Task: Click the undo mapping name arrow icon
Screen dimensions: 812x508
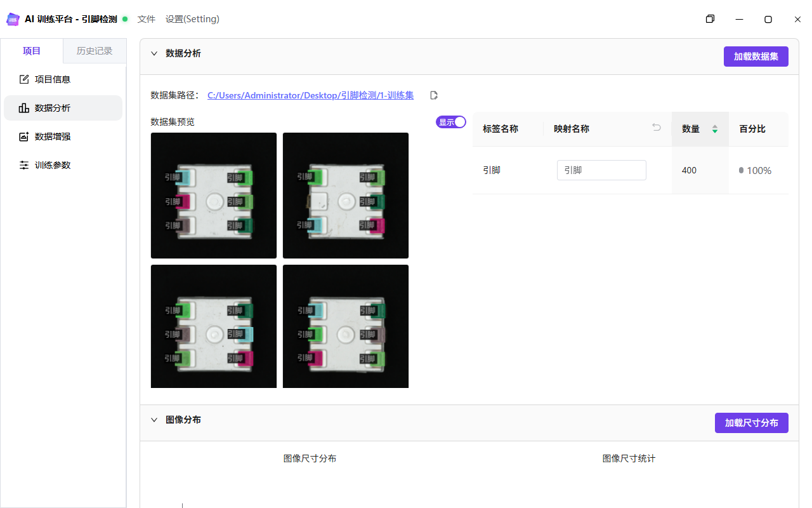Action: click(x=657, y=128)
